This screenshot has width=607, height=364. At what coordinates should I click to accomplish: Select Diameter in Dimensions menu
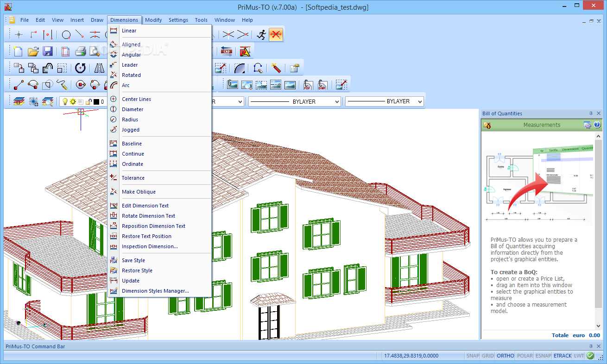coord(159,109)
